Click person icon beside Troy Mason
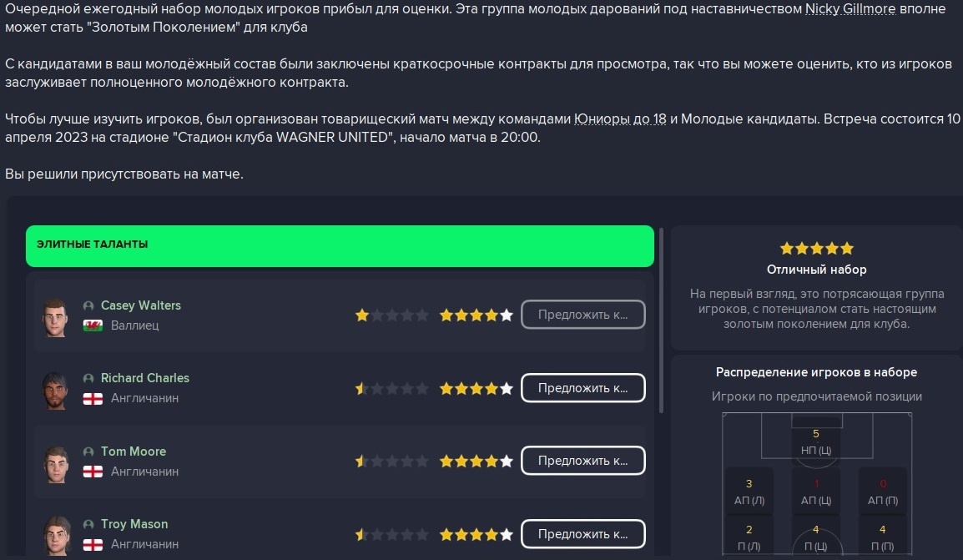Image resolution: width=963 pixels, height=560 pixels. [88, 524]
